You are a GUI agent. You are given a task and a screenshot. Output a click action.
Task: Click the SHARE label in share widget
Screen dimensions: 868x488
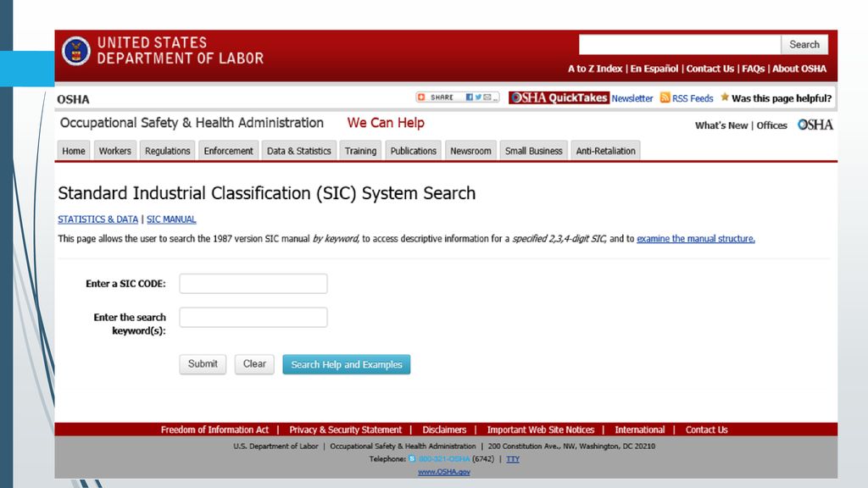[x=442, y=97]
